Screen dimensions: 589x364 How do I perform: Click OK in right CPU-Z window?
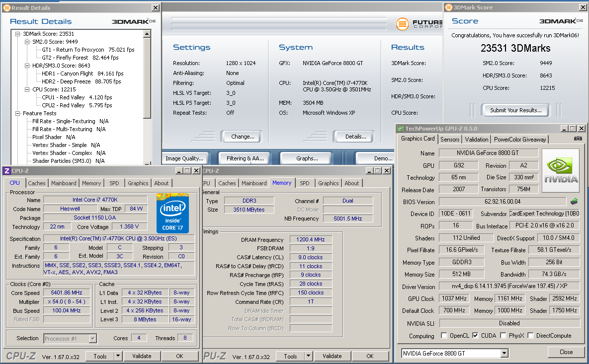click(370, 356)
